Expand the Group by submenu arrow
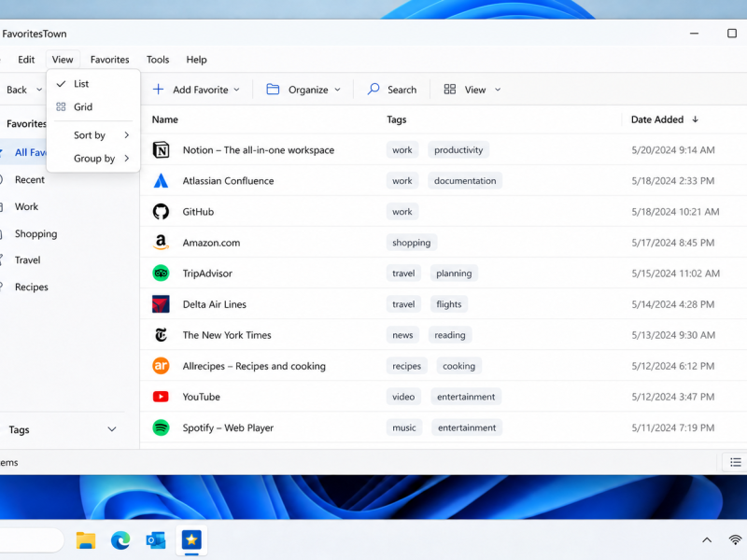 (x=127, y=158)
